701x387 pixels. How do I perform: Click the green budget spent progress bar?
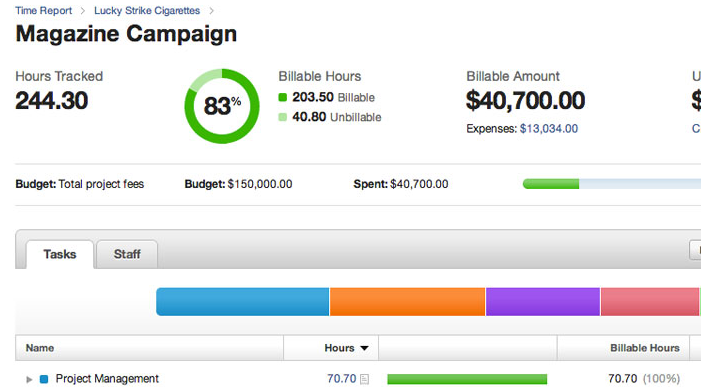551,184
